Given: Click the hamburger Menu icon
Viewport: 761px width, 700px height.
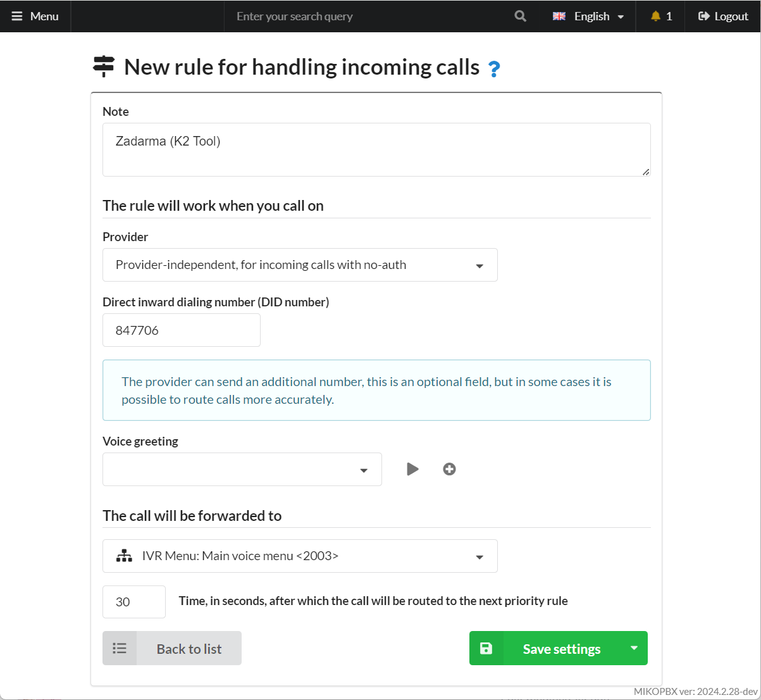Looking at the screenshot, I should 17,16.
